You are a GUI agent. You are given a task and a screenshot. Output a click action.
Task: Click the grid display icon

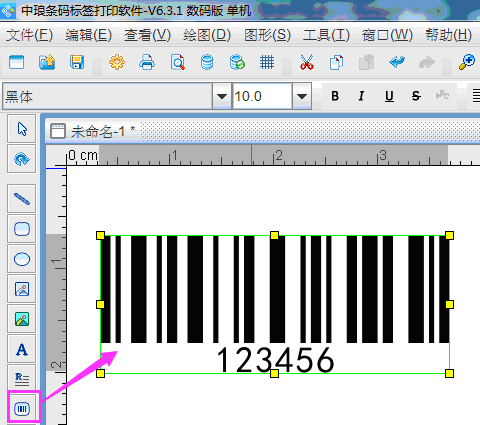pos(267,62)
